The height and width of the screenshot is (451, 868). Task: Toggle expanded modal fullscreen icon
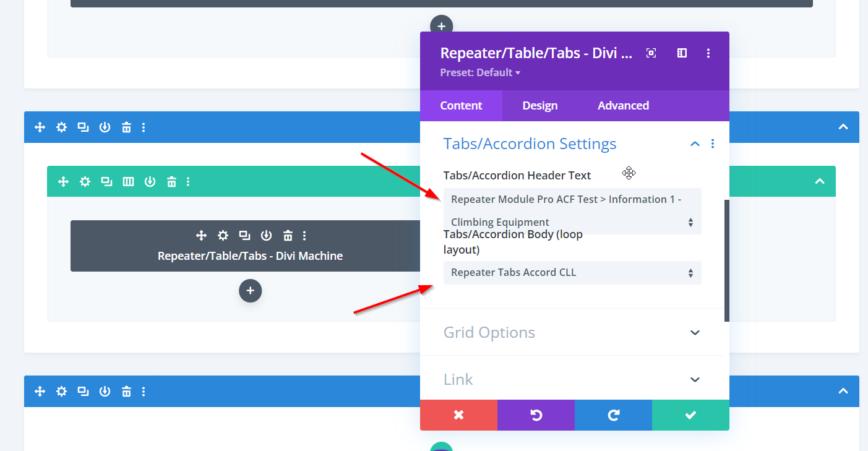point(651,53)
